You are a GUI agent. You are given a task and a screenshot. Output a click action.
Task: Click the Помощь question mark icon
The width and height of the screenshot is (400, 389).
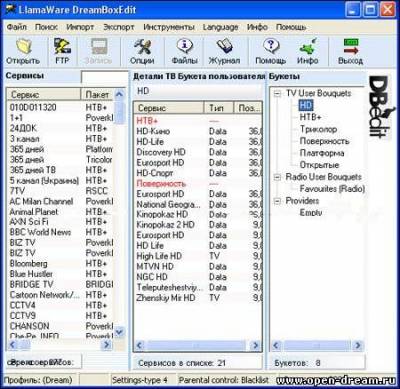pyautogui.click(x=270, y=46)
